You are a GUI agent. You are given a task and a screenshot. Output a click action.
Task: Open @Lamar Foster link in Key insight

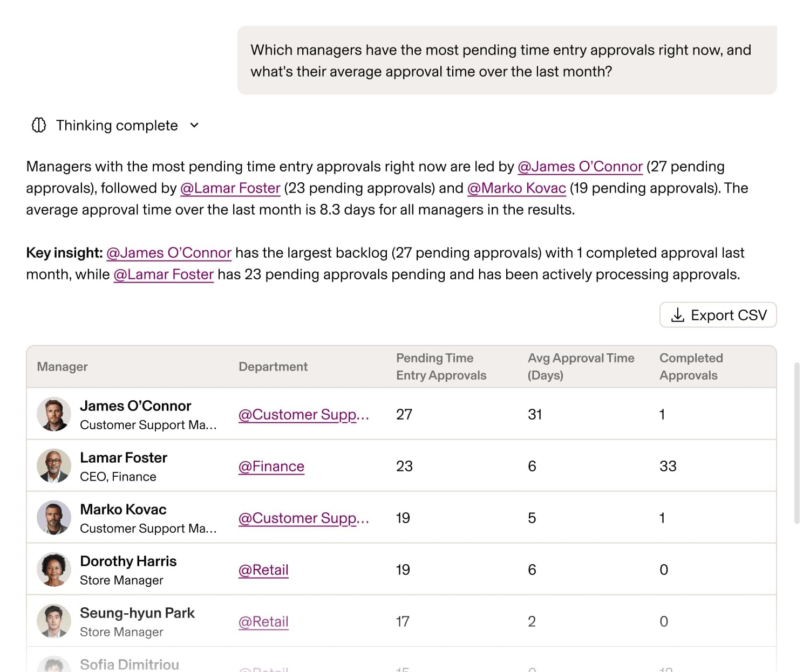[164, 274]
